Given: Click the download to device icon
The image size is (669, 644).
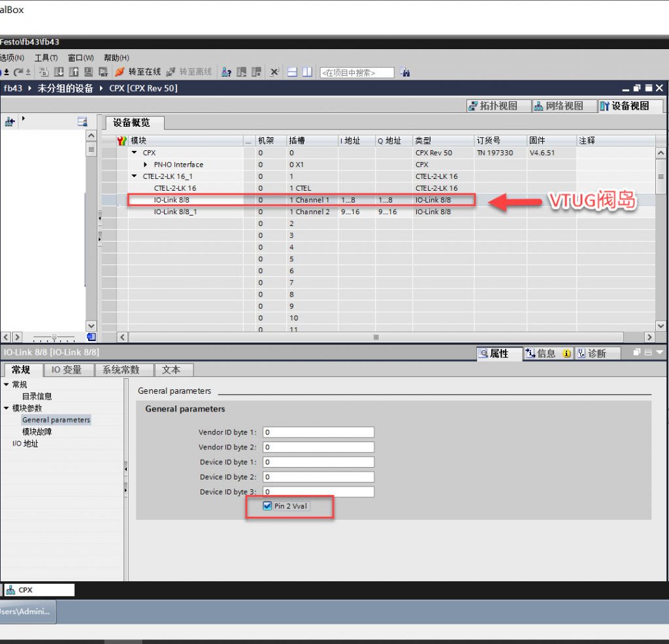Looking at the screenshot, I should [59, 72].
